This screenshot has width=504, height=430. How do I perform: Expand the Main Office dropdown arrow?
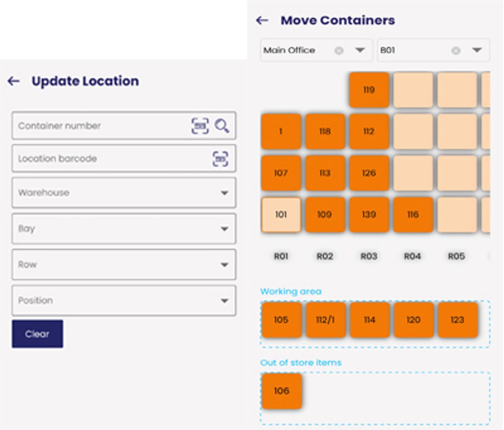coord(360,50)
